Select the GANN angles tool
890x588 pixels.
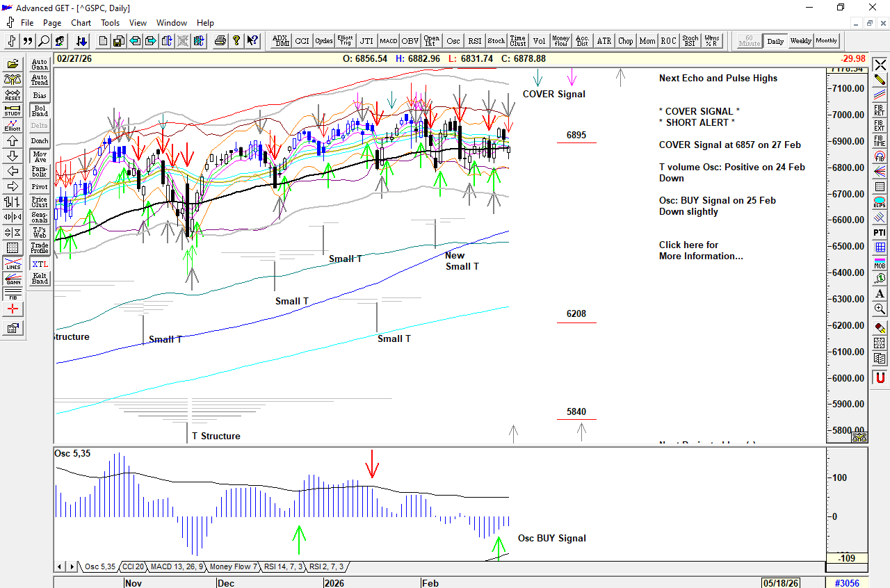tap(13, 280)
